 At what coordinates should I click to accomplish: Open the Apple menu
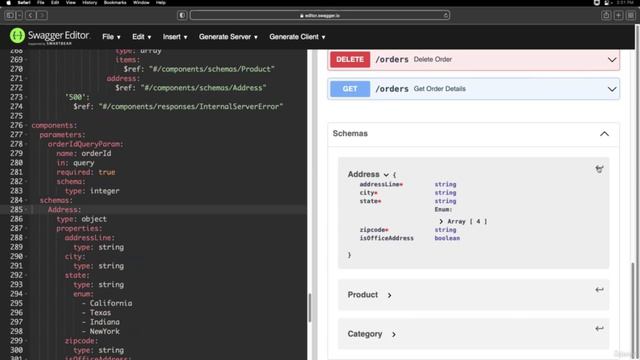coord(9,2)
